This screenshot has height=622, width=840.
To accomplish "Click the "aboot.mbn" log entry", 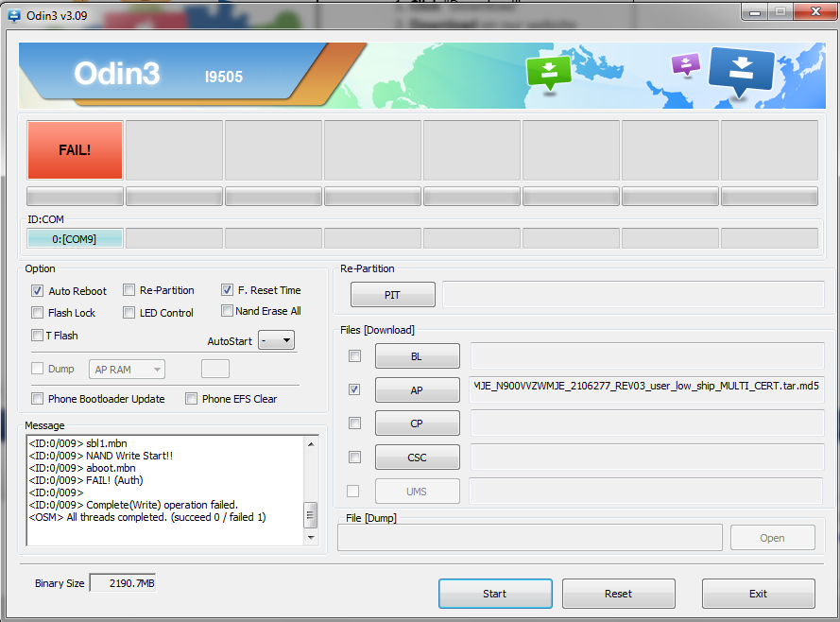I will [x=82, y=468].
